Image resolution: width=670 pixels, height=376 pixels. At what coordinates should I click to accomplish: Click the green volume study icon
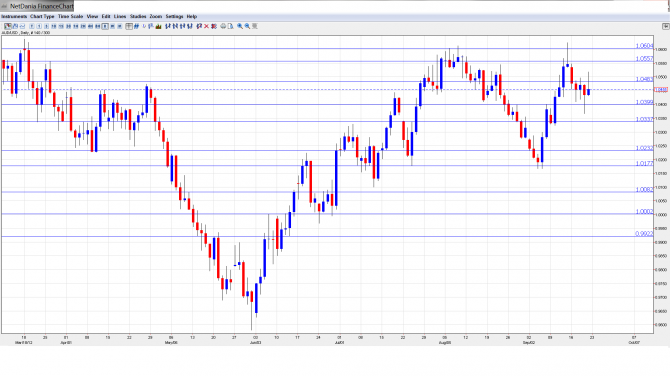click(x=159, y=26)
